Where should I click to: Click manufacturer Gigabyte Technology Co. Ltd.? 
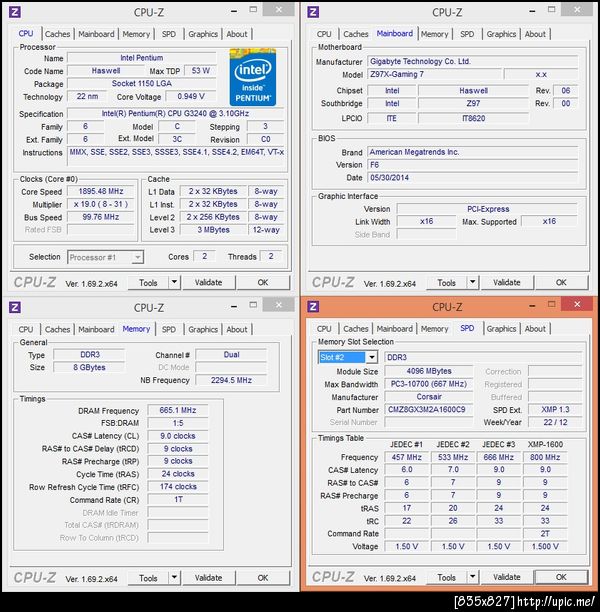coord(473,61)
